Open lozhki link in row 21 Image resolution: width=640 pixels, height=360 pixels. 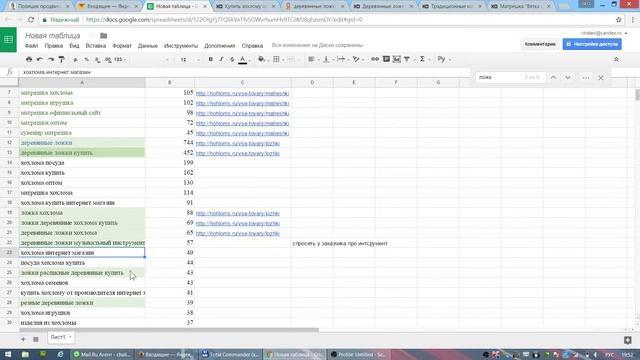click(238, 233)
